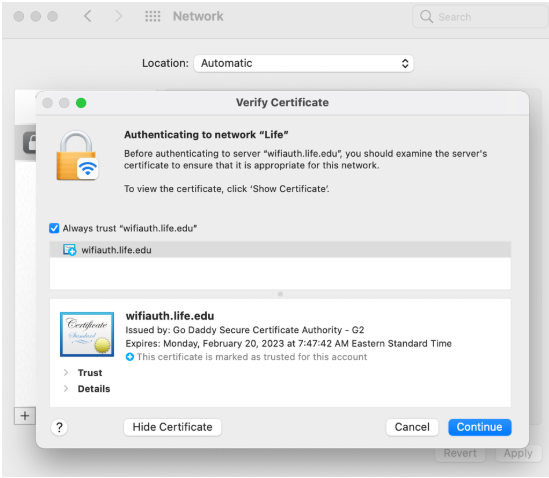This screenshot has width=549, height=478.
Task: Click "Issued by: Go Daddy Secure Certificate Authority - G2" text
Action: coord(245,330)
